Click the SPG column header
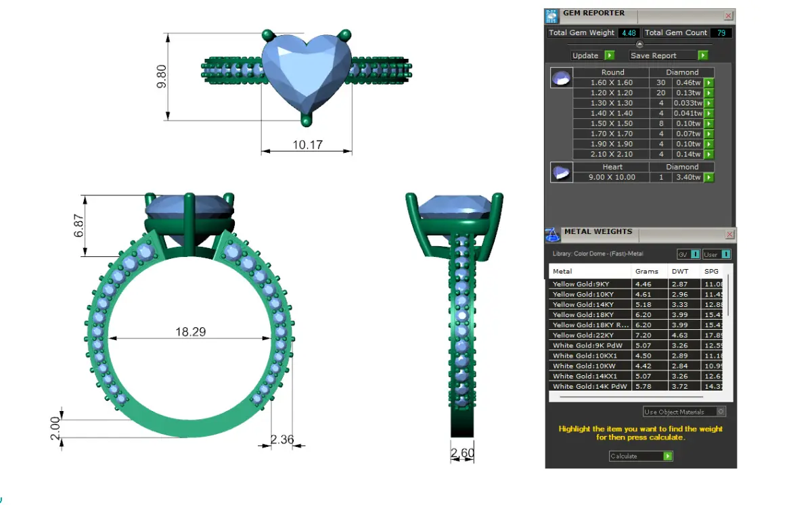Image resolution: width=812 pixels, height=505 pixels. pos(712,271)
